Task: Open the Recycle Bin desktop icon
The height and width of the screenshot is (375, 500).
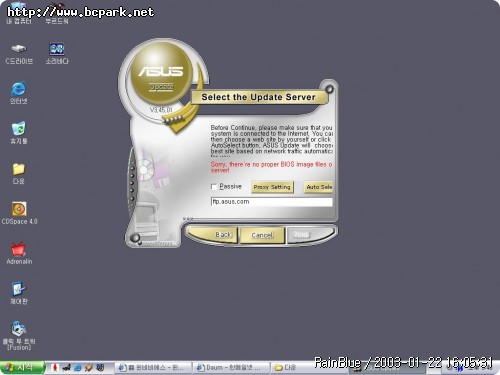Action: pyautogui.click(x=19, y=133)
